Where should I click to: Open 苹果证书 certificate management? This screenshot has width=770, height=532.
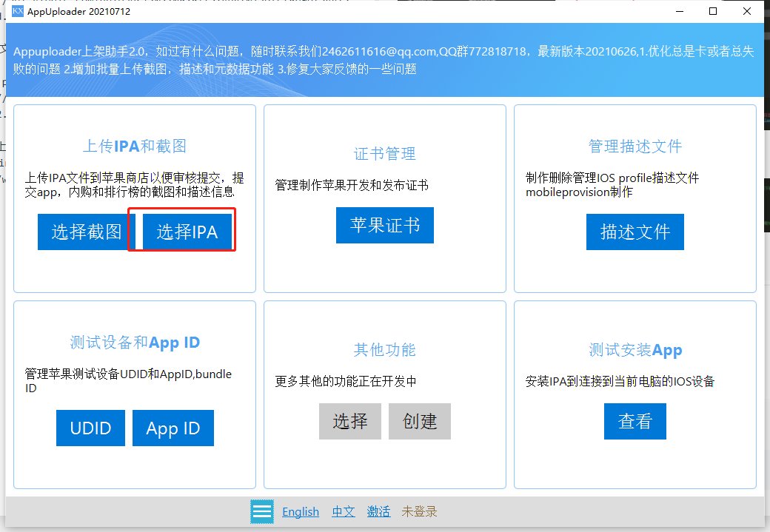(x=384, y=225)
